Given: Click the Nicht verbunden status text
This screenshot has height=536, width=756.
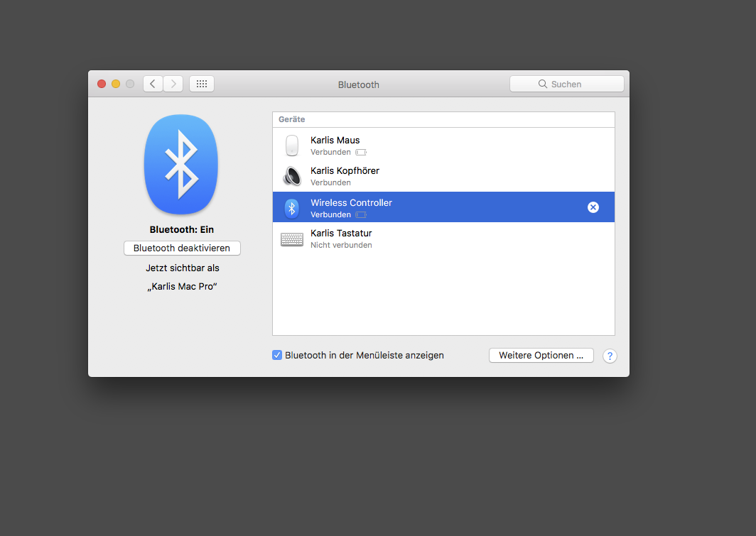Looking at the screenshot, I should (341, 245).
